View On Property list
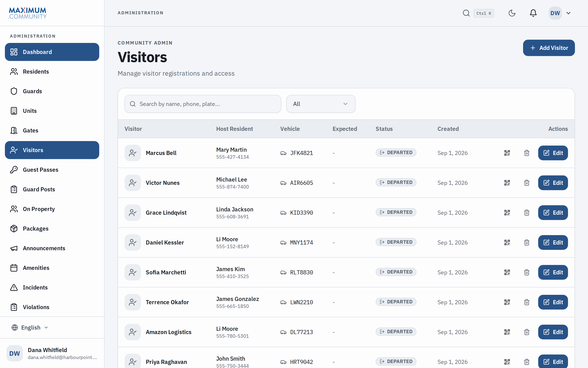This screenshot has height=368, width=588. [52, 209]
